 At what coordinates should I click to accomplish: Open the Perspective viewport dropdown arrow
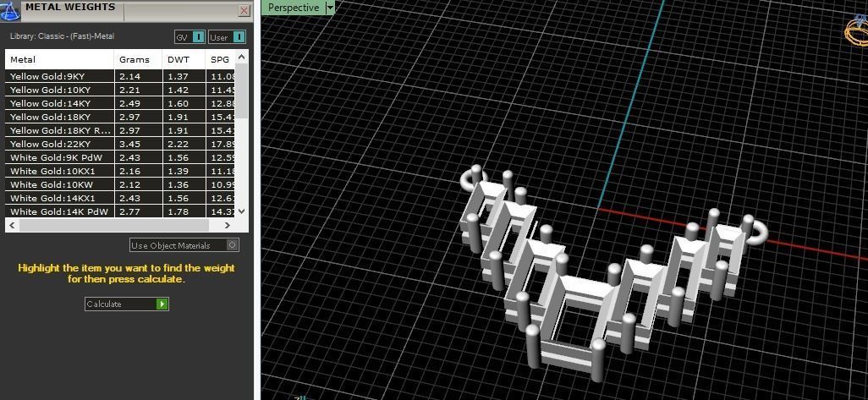[x=331, y=8]
